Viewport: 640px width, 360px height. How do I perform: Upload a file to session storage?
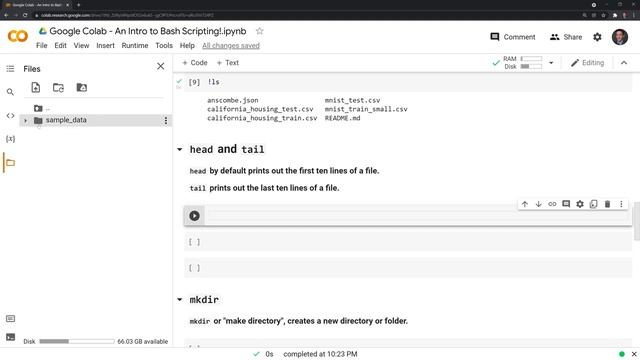(36, 87)
